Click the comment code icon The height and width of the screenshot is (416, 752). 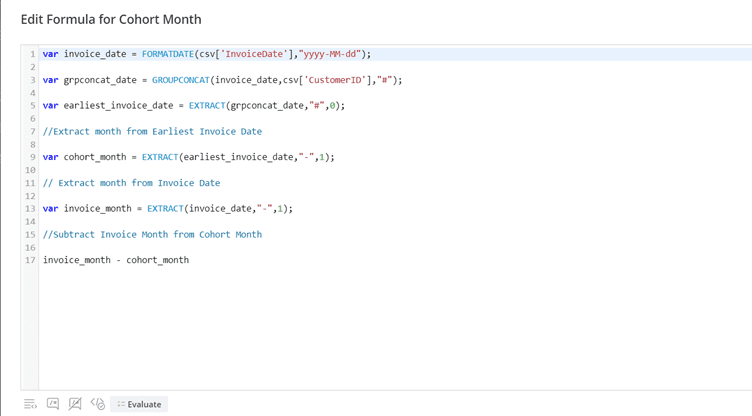(53, 404)
